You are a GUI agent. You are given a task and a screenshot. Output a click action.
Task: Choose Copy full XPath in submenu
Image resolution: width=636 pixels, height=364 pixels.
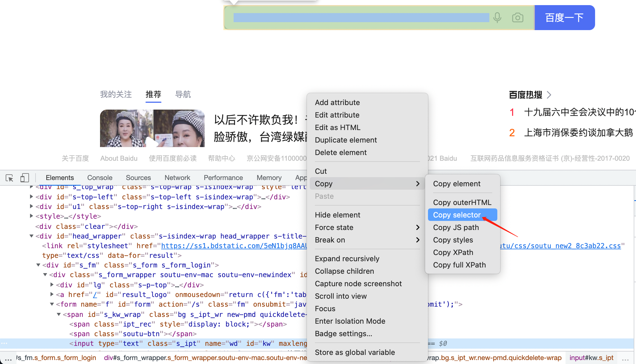(x=463, y=265)
